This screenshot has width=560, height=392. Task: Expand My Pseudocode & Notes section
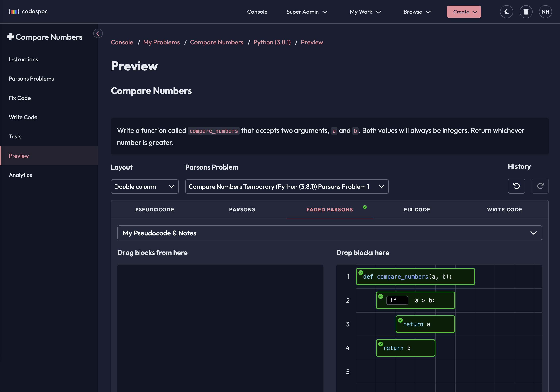point(330,233)
